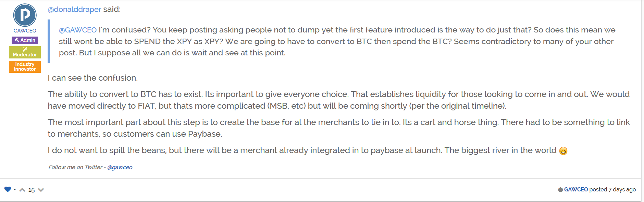Image resolution: width=644 pixels, height=202 pixels.
Task: Follow the @gawceo Twitter signature link
Action: click(x=120, y=167)
